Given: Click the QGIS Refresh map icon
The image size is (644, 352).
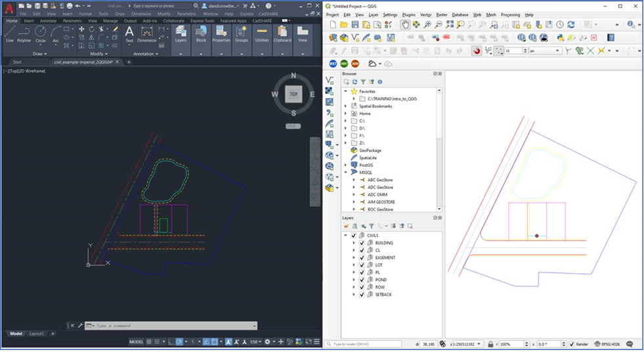Looking at the screenshot, I should (x=571, y=25).
